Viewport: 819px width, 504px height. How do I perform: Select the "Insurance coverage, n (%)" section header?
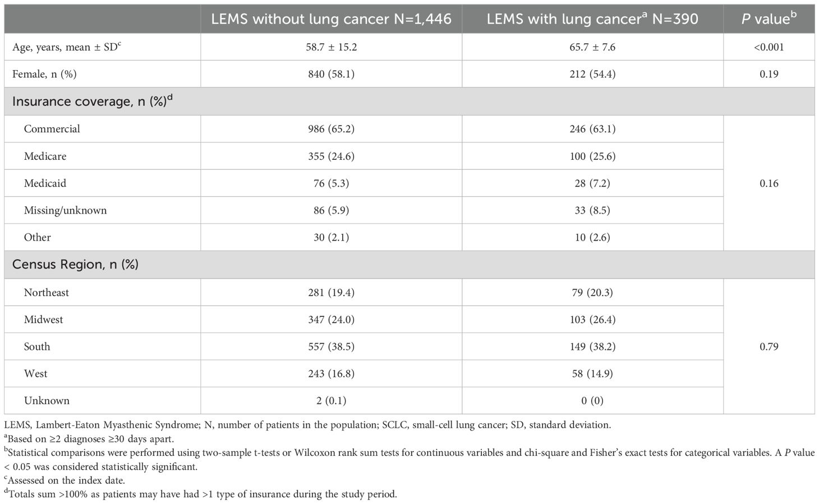92,101
